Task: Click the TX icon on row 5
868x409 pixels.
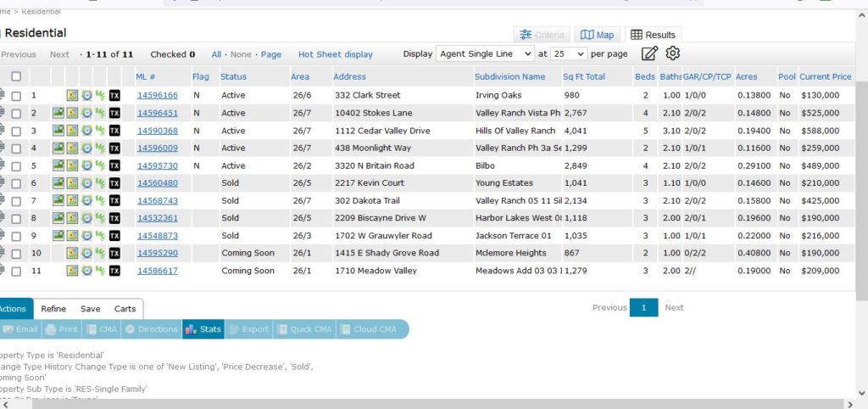Action: (x=114, y=165)
